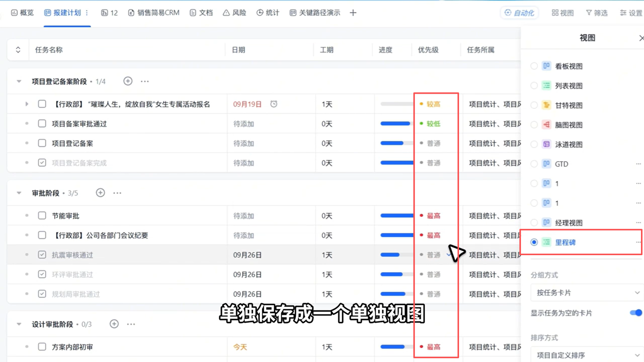644x362 pixels.
Task: Click add task icon in 项目登记备案阶段
Action: (x=128, y=81)
